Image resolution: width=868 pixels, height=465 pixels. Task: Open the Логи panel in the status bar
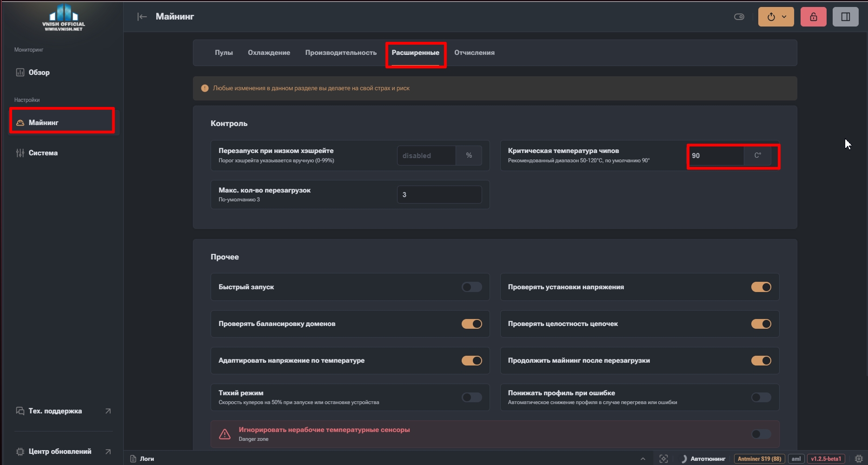pos(142,458)
